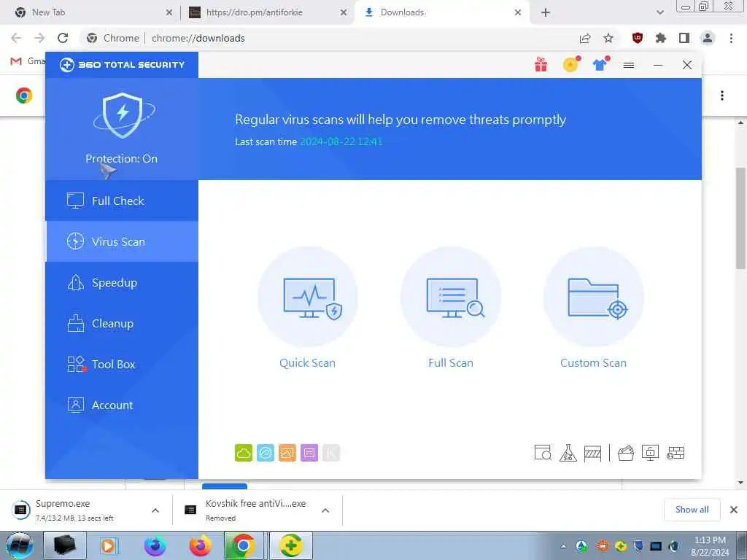Open Tool Box in the sidebar
This screenshot has height=560, width=747.
click(x=122, y=365)
